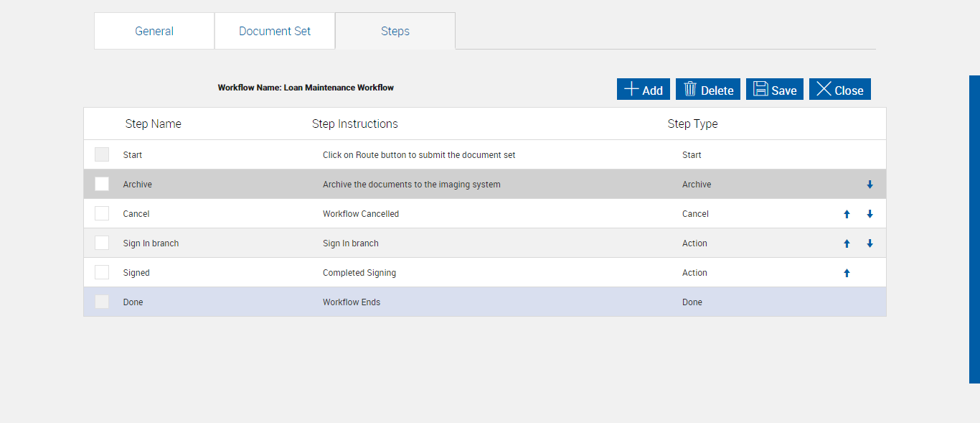Check the Cancel step checkbox
The width and height of the screenshot is (980, 423).
(102, 213)
